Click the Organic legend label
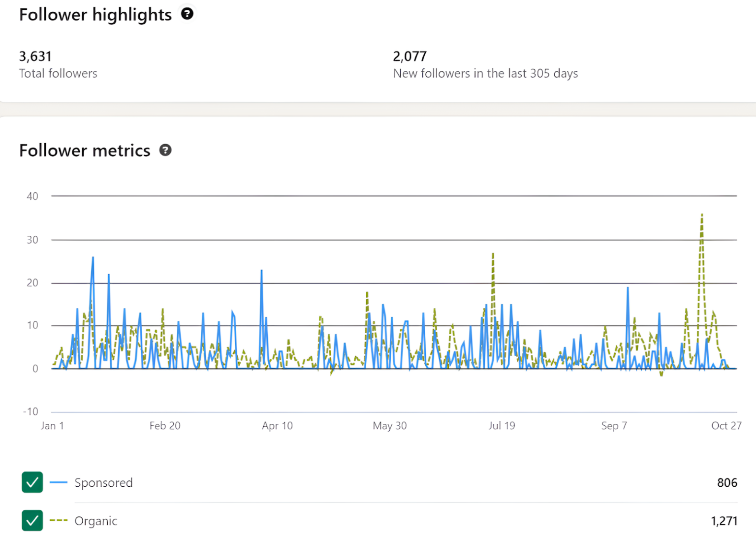This screenshot has width=756, height=534. (96, 521)
